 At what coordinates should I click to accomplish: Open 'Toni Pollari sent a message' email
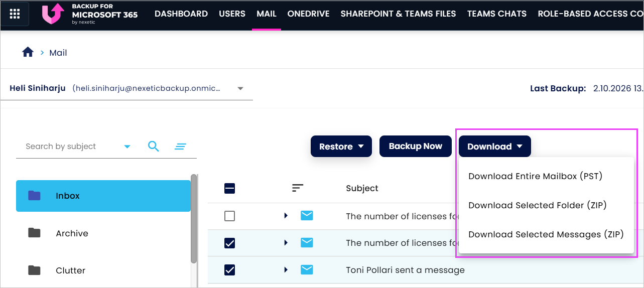coord(405,270)
